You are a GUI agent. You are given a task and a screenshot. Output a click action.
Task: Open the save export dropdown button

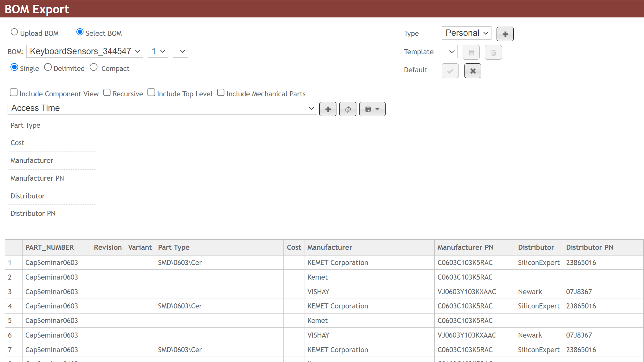click(x=372, y=109)
